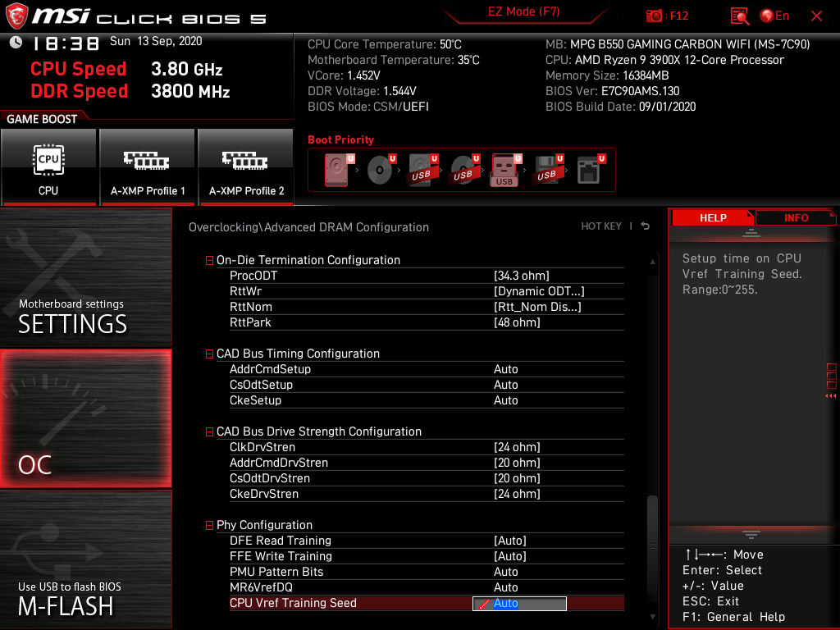Open CkeDrvStren 24 ohm dropdown

[517, 493]
